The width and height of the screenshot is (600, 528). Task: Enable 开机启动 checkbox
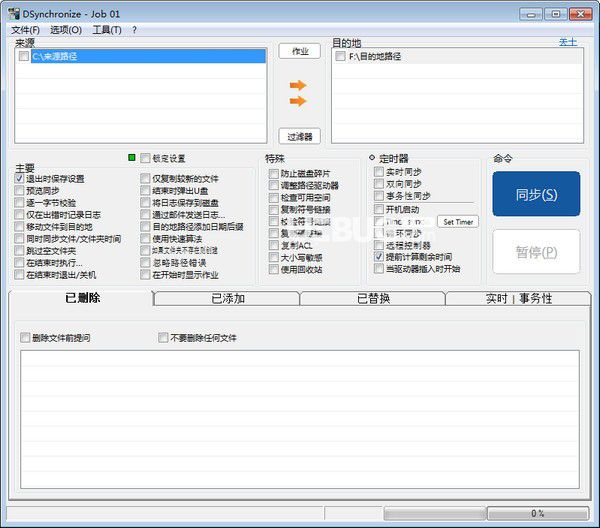click(378, 209)
